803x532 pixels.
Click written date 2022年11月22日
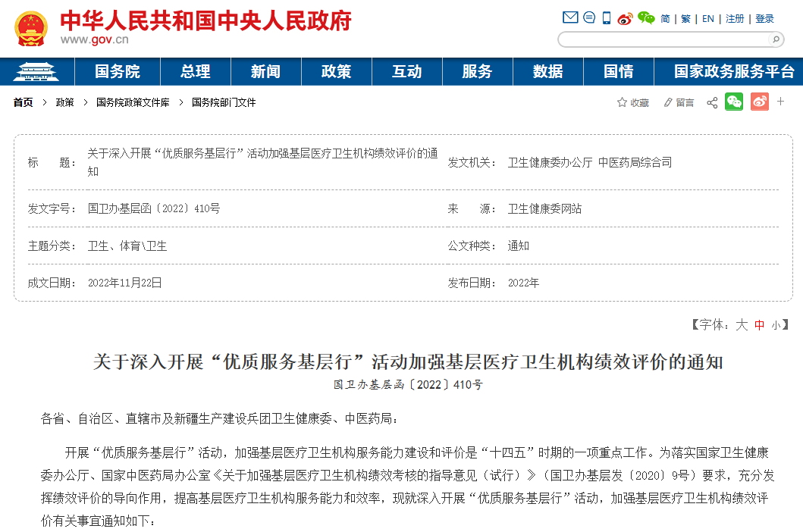coord(124,283)
